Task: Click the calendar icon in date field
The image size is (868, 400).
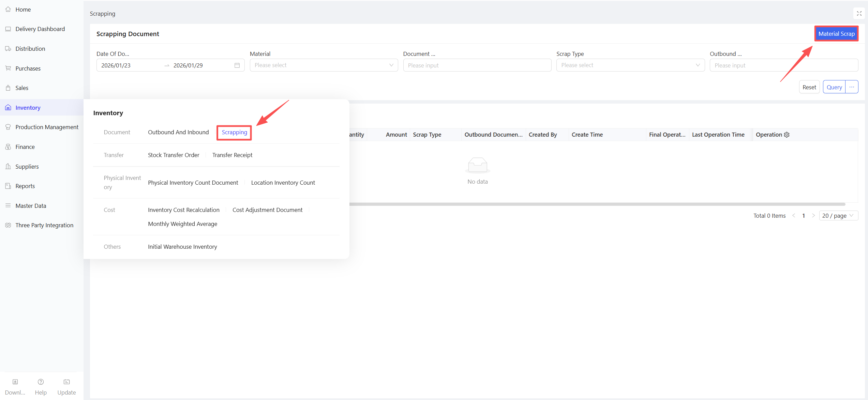Action: (x=237, y=65)
